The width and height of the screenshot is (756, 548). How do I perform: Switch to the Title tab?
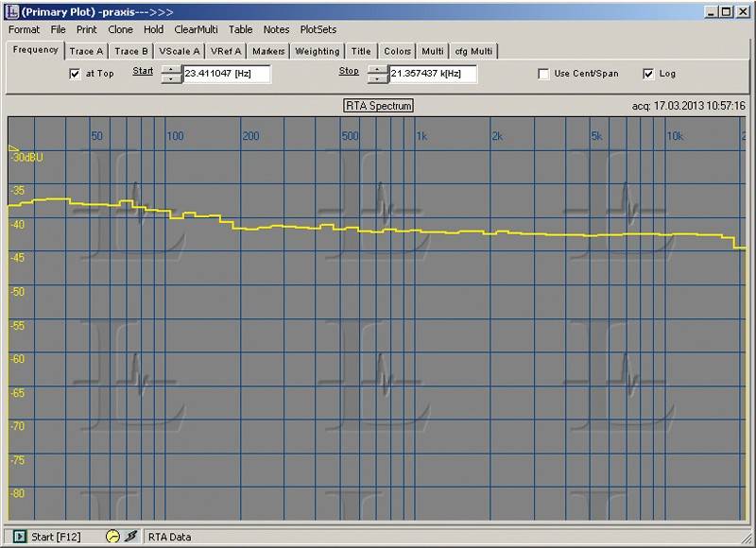(x=361, y=51)
